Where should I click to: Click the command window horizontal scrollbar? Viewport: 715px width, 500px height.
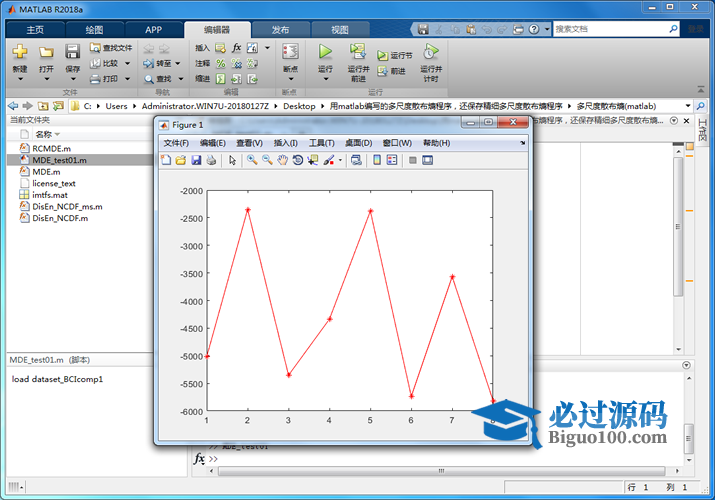441,471
